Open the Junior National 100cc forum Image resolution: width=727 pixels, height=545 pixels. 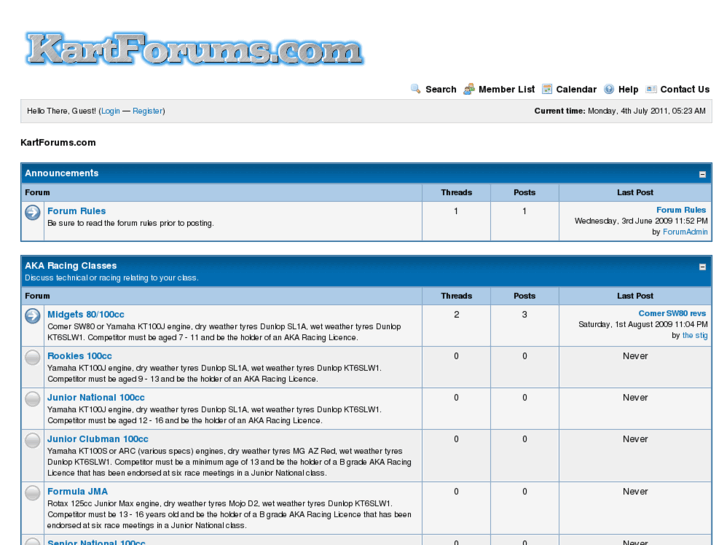point(96,397)
